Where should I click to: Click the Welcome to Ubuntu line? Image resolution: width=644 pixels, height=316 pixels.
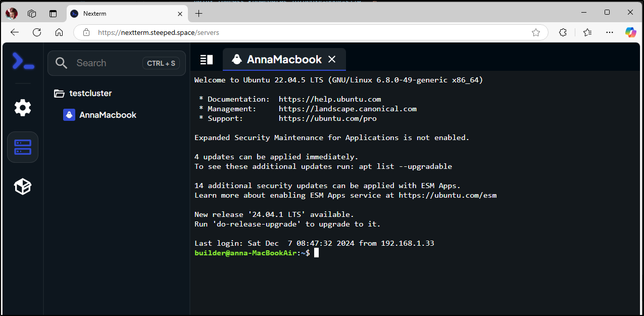338,80
